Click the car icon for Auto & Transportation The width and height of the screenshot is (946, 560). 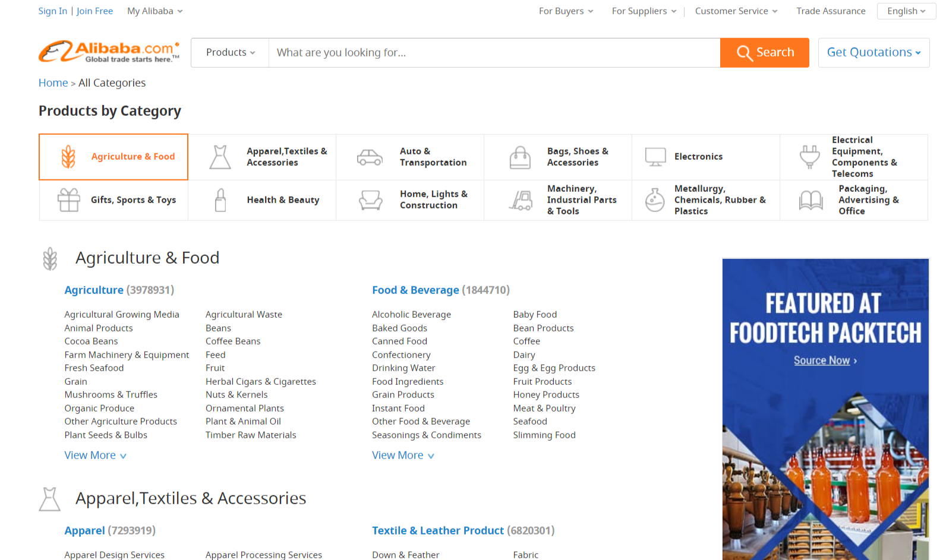tap(370, 157)
